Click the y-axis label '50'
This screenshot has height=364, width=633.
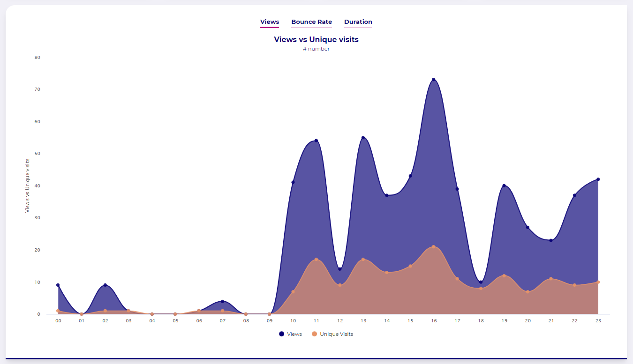(38, 154)
